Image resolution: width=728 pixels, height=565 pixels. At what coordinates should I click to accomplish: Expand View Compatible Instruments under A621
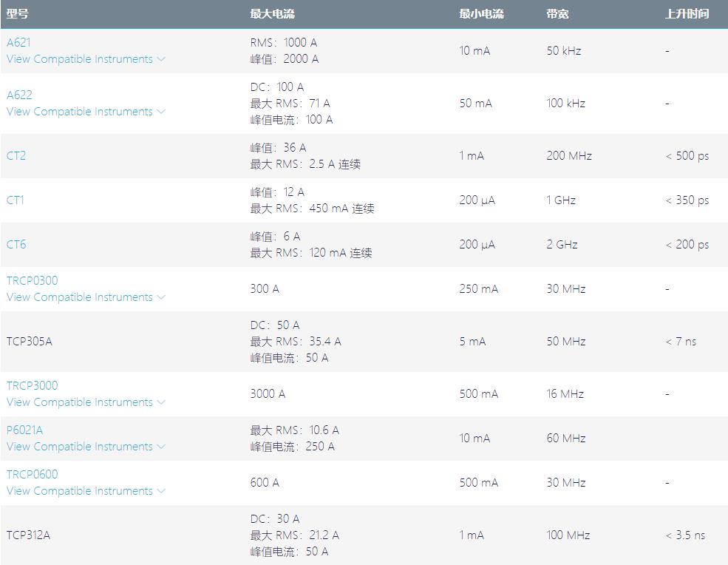[86, 59]
